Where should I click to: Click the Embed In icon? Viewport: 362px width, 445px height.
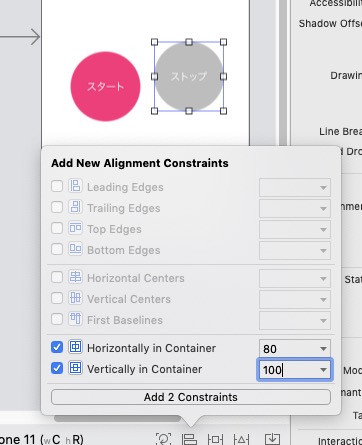tap(272, 439)
